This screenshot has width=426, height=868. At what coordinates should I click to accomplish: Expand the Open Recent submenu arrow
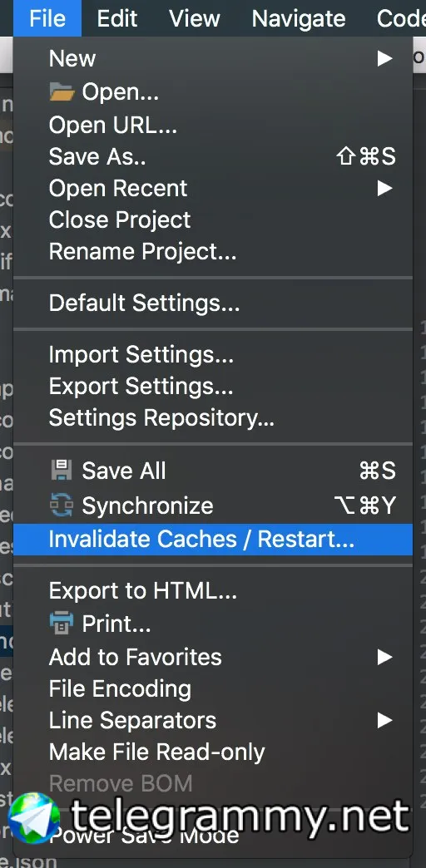[x=384, y=188]
